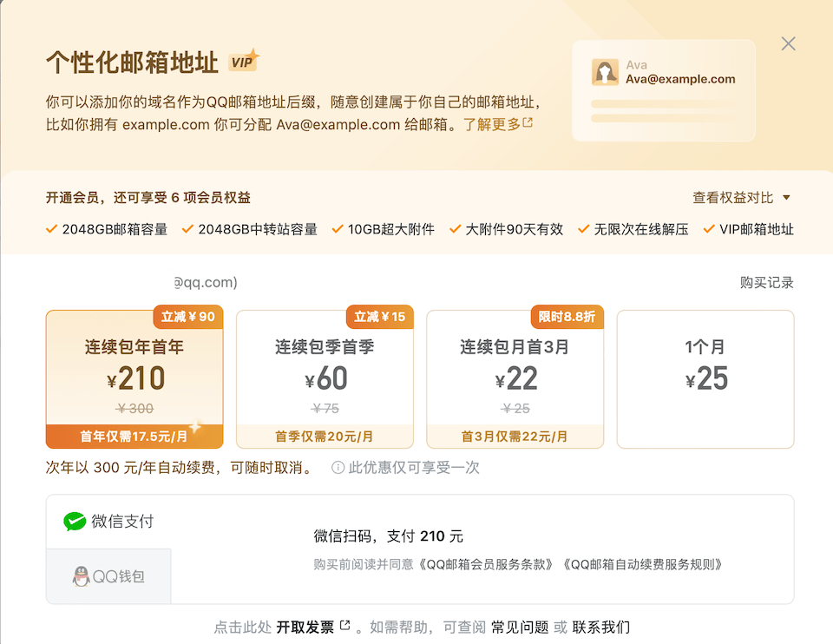Open 常见问题 FAQ link

click(x=520, y=627)
